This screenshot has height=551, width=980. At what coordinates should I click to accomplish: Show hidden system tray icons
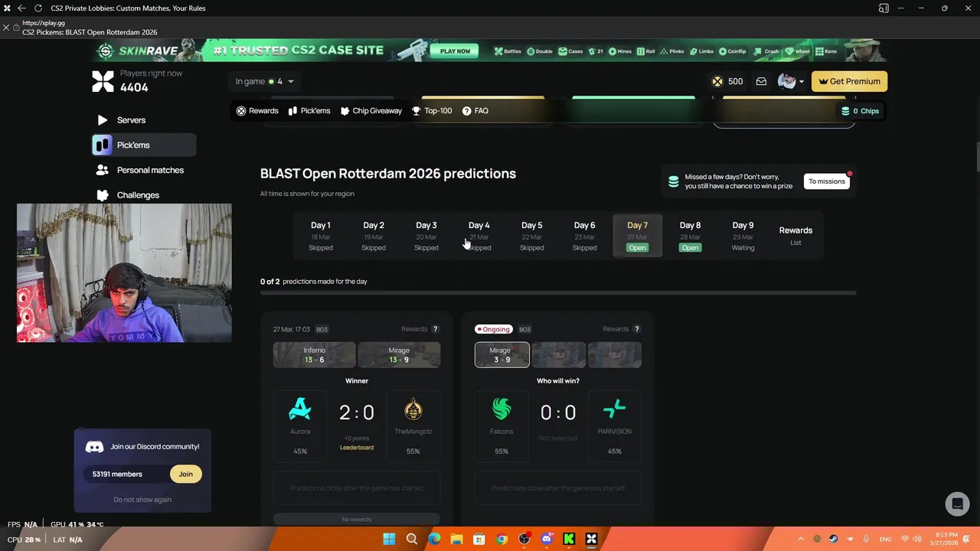pyautogui.click(x=801, y=540)
